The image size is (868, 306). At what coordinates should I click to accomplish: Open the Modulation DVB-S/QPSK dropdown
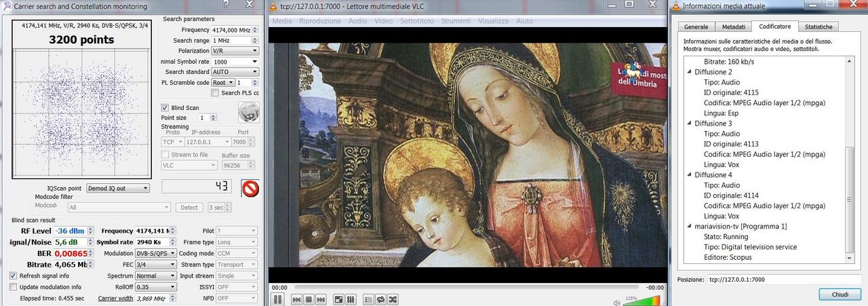(155, 253)
